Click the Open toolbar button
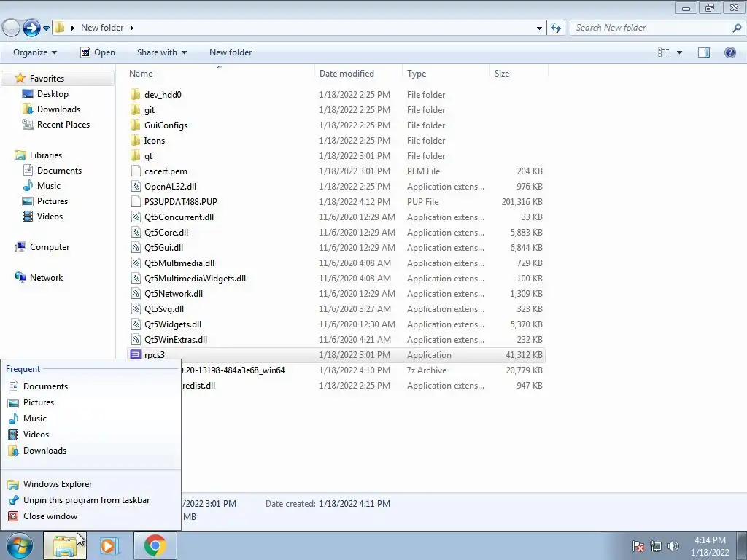Image resolution: width=747 pixels, height=560 pixels. point(98,52)
